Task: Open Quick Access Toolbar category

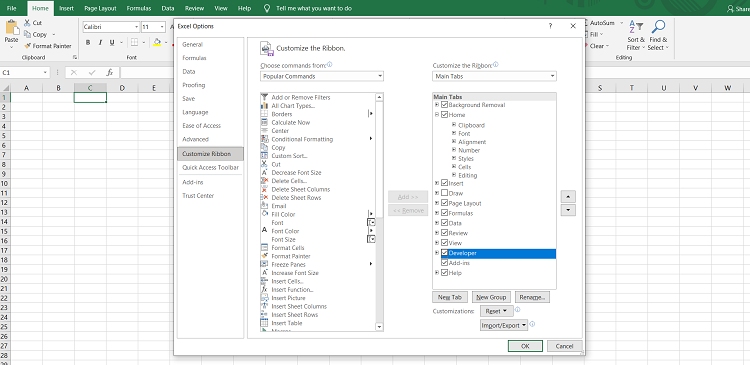Action: coord(210,167)
